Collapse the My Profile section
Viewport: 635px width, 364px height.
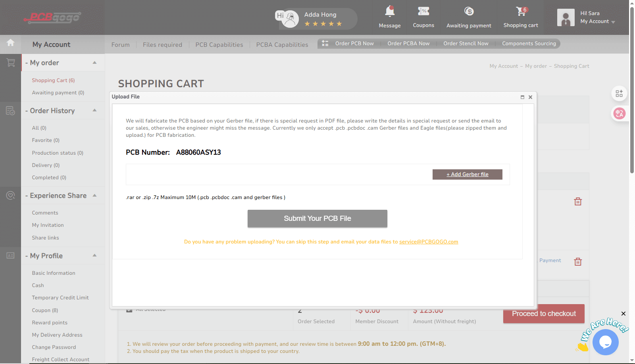pos(94,256)
